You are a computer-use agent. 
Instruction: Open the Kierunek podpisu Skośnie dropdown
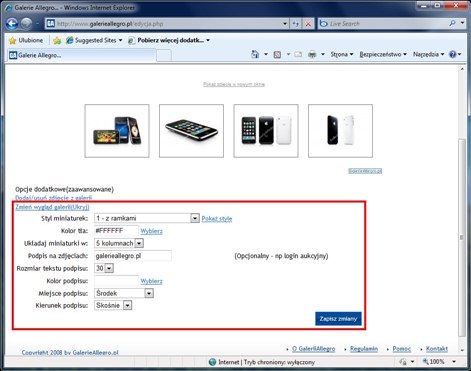click(113, 305)
